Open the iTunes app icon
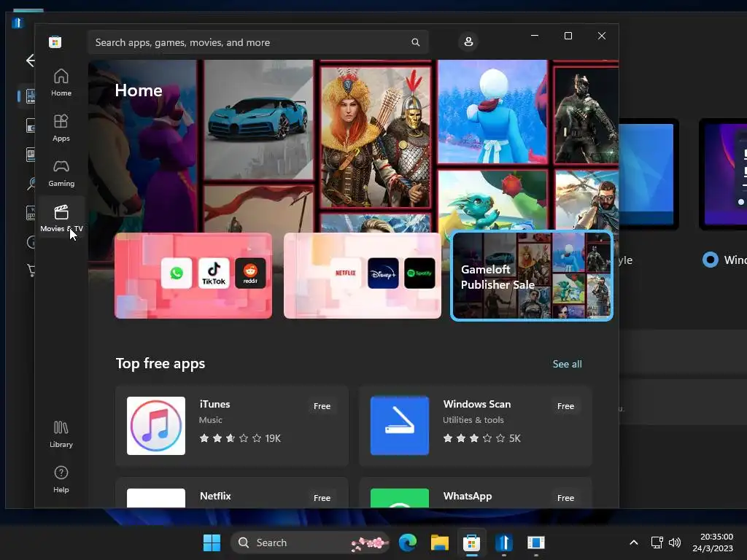The height and width of the screenshot is (560, 747). coord(156,426)
